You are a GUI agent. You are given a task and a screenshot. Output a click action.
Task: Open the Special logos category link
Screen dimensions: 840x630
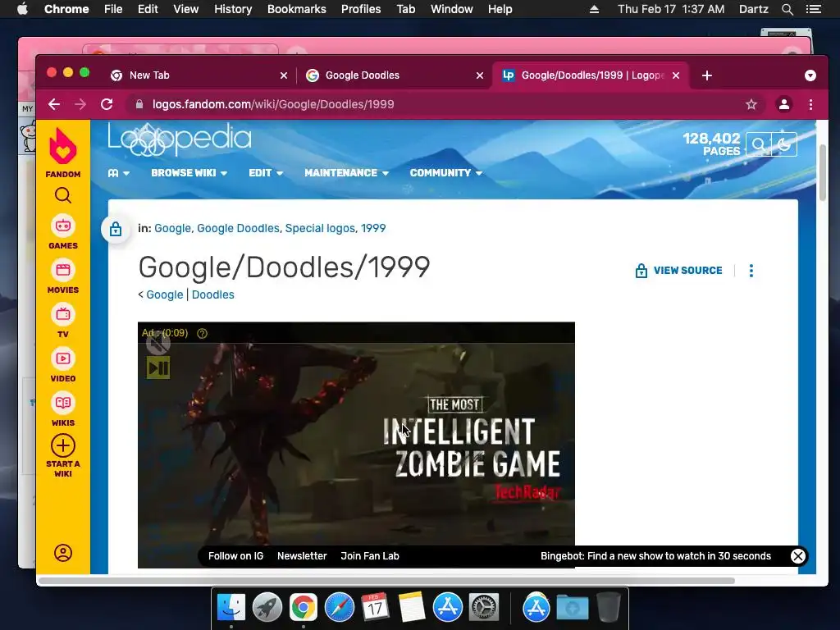coord(320,228)
